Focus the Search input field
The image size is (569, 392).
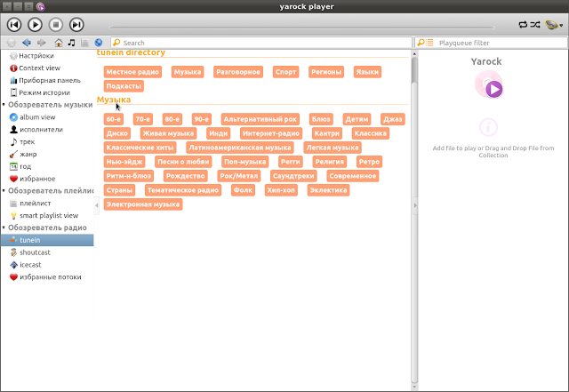click(261, 43)
